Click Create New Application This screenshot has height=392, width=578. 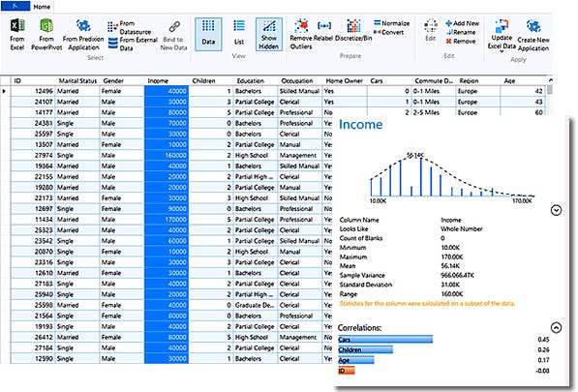pyautogui.click(x=533, y=36)
